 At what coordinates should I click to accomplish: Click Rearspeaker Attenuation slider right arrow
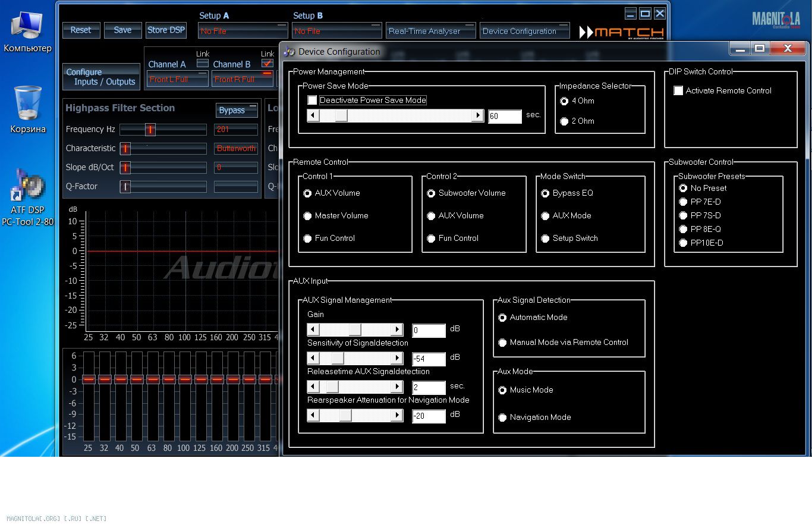coord(396,415)
